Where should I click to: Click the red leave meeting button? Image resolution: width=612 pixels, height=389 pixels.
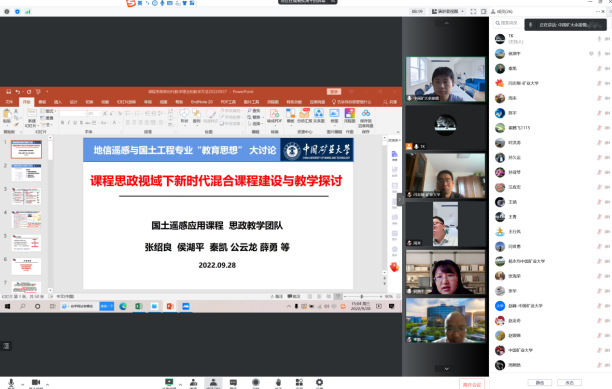471,384
